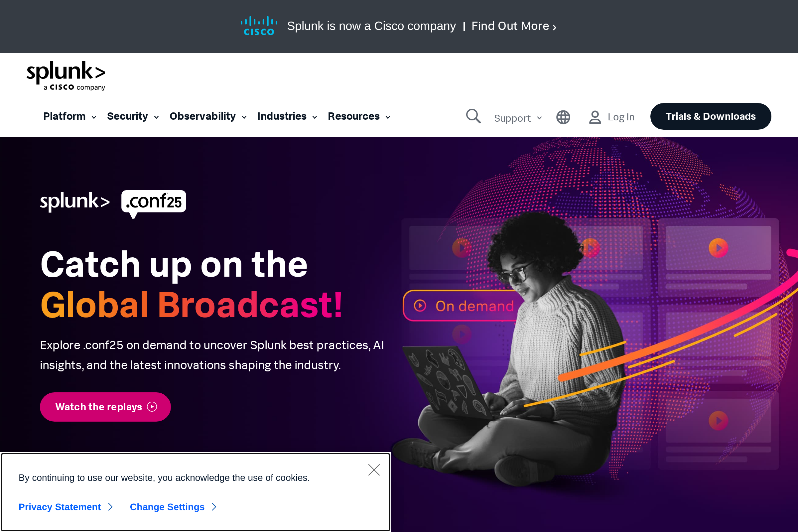Open the Observability menu
Viewport: 798px width, 532px height.
(208, 116)
